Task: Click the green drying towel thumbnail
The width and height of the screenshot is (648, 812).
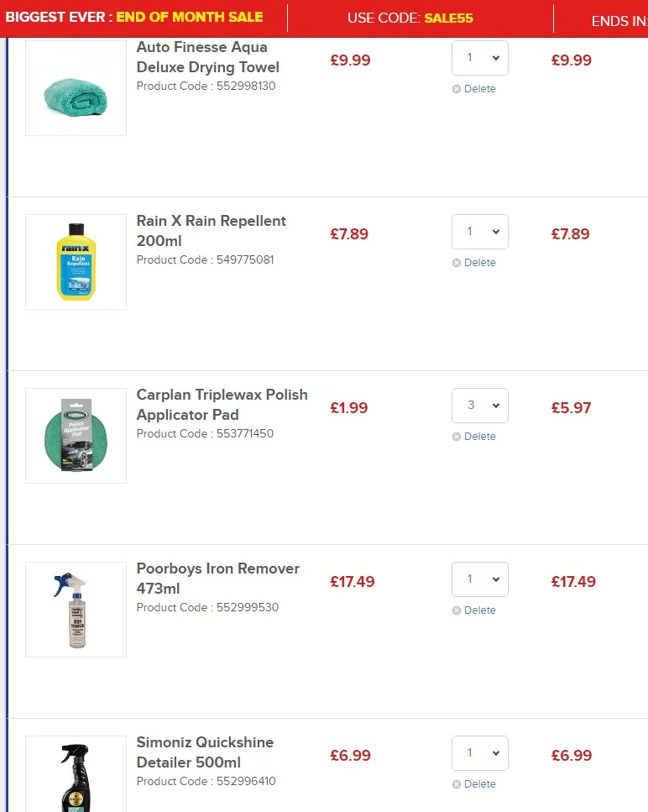Action: [76, 88]
